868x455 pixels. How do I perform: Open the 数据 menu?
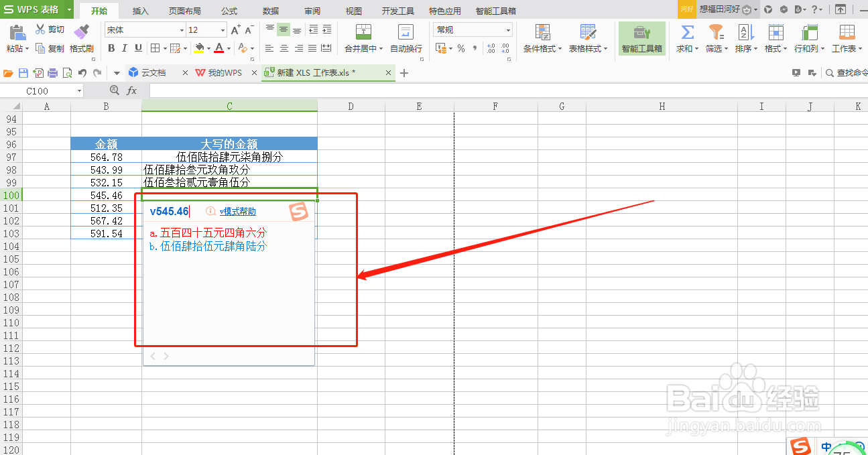(x=269, y=10)
